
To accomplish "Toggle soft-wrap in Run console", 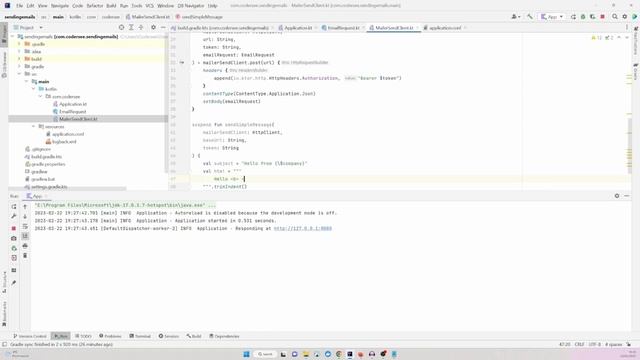I will coord(25,227).
